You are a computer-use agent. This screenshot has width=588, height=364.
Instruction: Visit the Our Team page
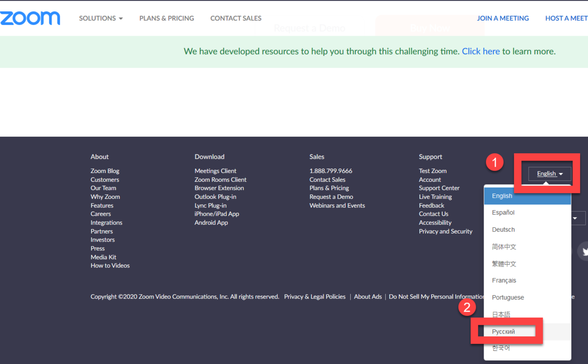click(103, 188)
